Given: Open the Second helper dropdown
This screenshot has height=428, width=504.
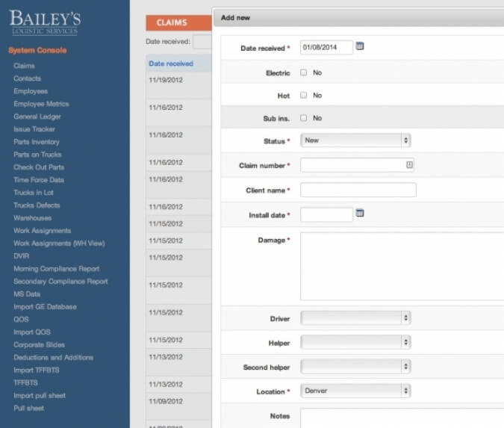Looking at the screenshot, I should coord(355,367).
